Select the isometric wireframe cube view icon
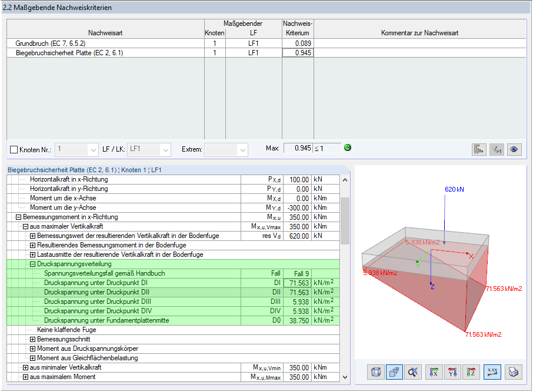This screenshot has height=392, width=533. pyautogui.click(x=375, y=372)
